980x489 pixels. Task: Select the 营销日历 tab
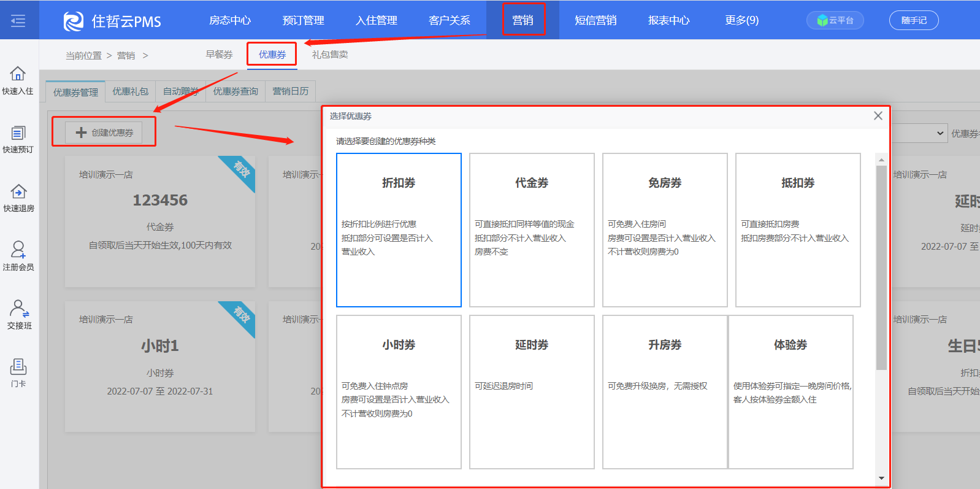tap(291, 91)
